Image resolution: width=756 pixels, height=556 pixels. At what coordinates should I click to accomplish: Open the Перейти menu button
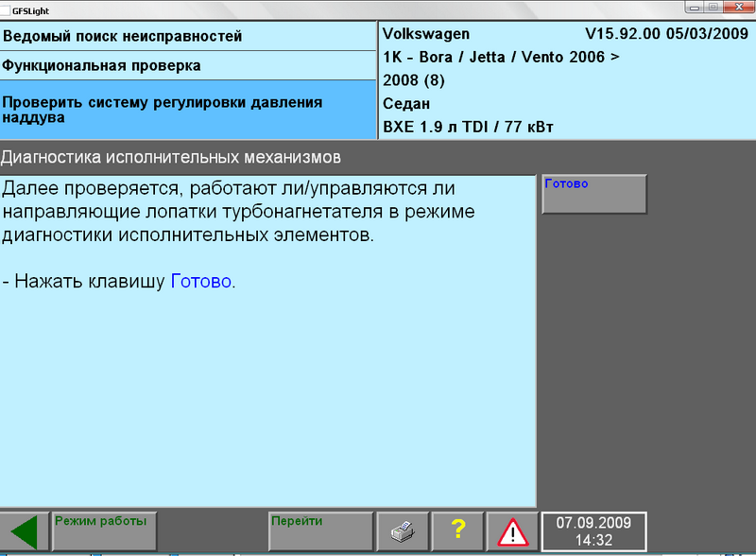[x=320, y=531]
